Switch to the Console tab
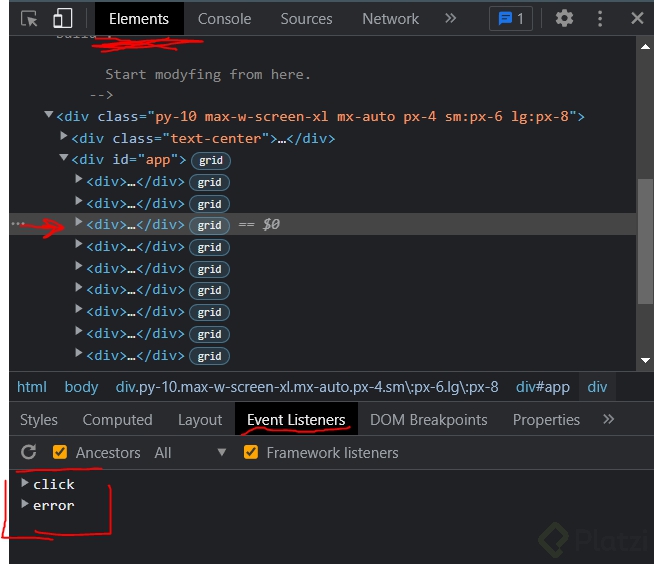Image resolution: width=654 pixels, height=564 pixels. (224, 19)
